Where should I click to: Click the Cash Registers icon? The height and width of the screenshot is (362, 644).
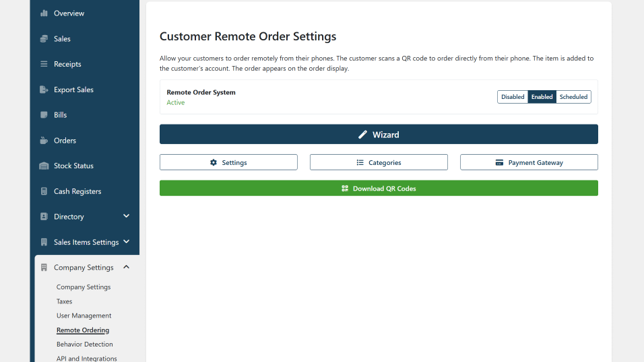[x=44, y=191]
